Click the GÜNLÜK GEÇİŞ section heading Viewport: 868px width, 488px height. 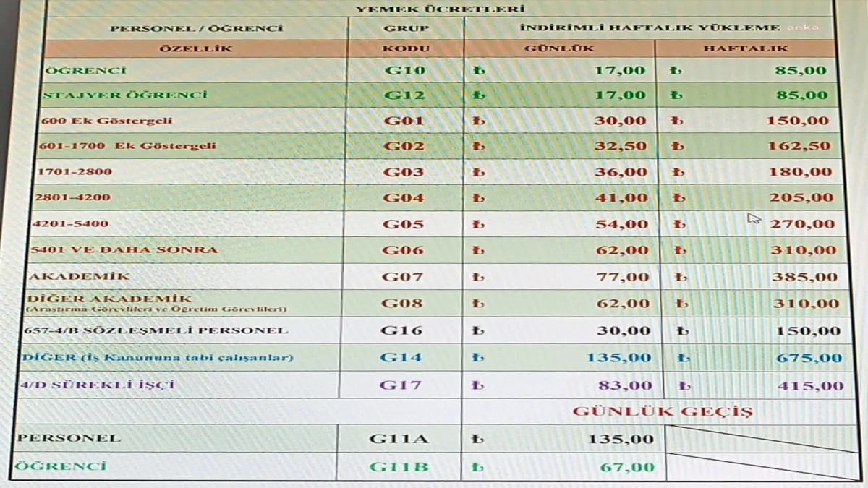(662, 412)
